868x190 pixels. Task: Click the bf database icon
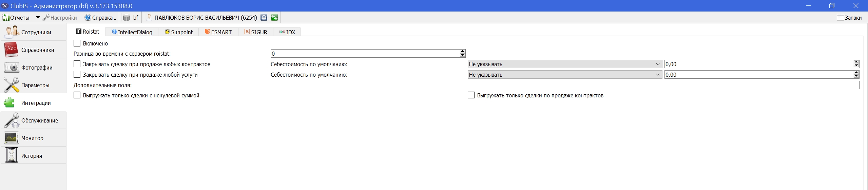click(x=127, y=18)
